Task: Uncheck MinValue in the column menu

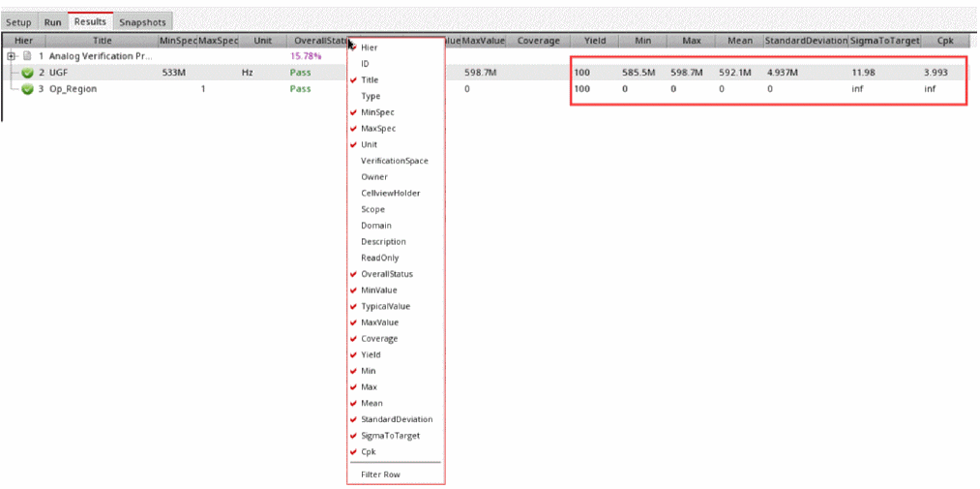Action: pos(396,290)
